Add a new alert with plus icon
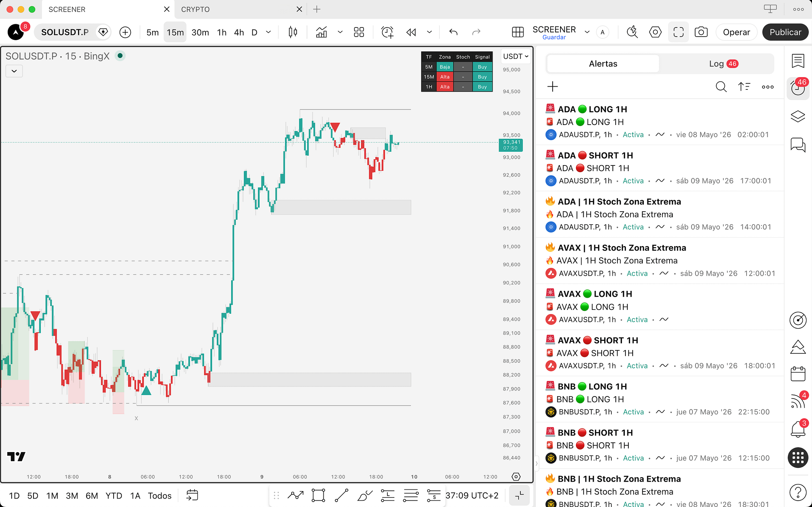Viewport: 812px width, 507px height. [553, 87]
